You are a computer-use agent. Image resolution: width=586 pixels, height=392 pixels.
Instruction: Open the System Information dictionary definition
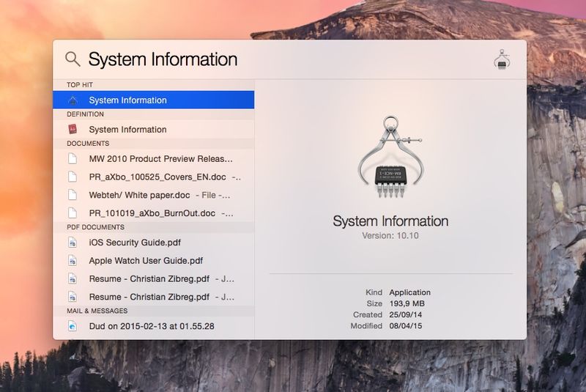point(154,129)
